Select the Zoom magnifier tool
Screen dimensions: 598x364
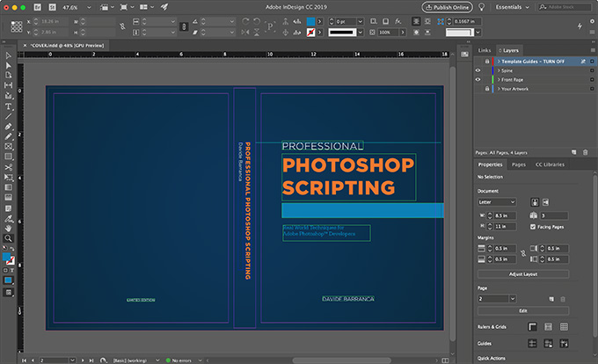tap(8, 238)
